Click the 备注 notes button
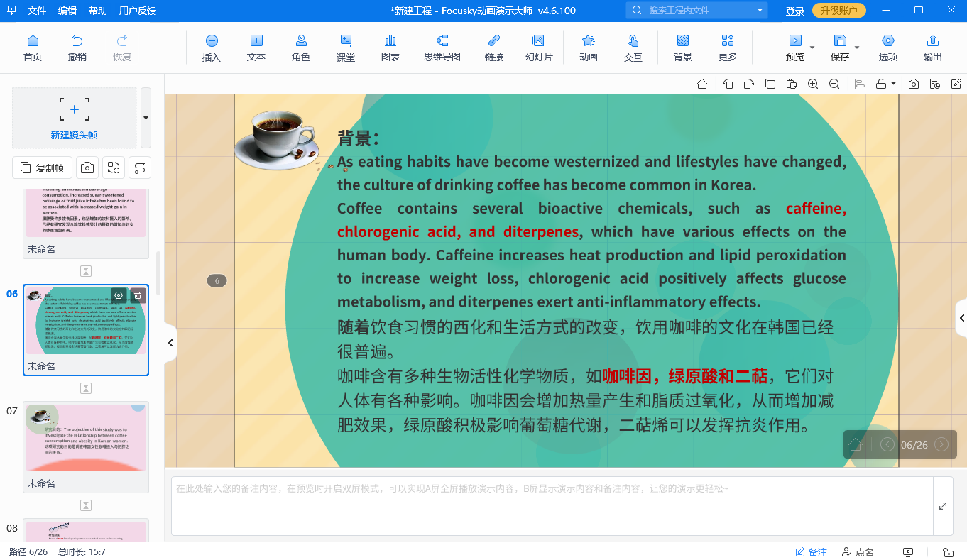This screenshot has width=967, height=560. [x=812, y=552]
